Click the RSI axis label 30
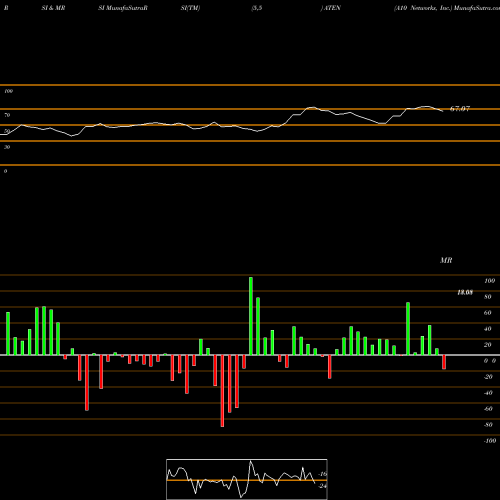 [7, 147]
